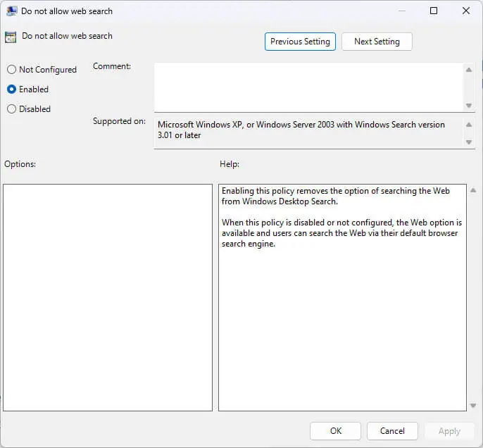Select the Disabled radio button
Image resolution: width=483 pixels, height=448 pixels.
[12, 108]
